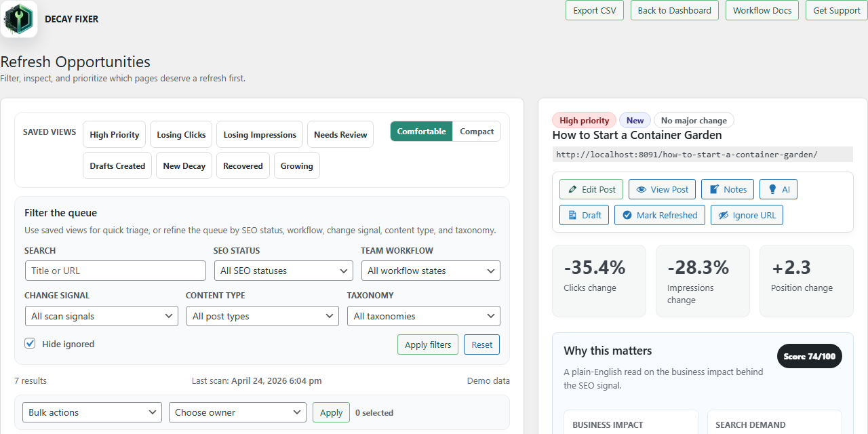Select the Recovered saved view
Viewport: 868px width, 434px height.
[x=243, y=166]
